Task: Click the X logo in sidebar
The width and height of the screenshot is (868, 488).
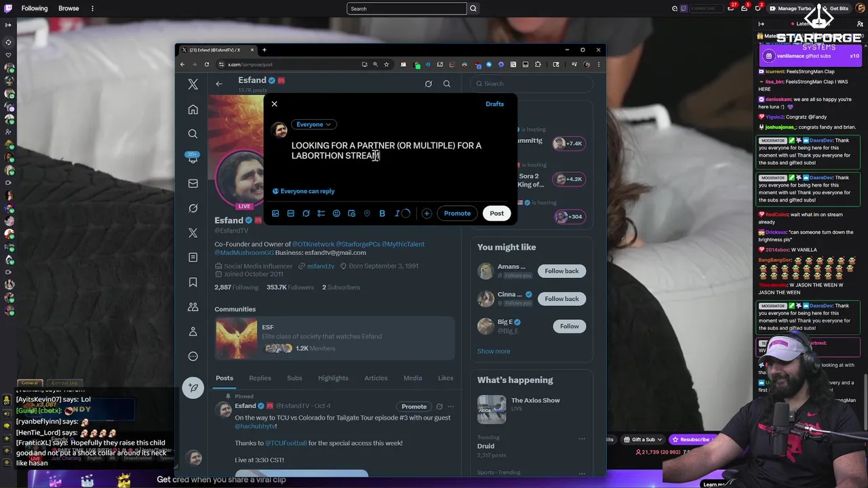Action: pos(193,85)
